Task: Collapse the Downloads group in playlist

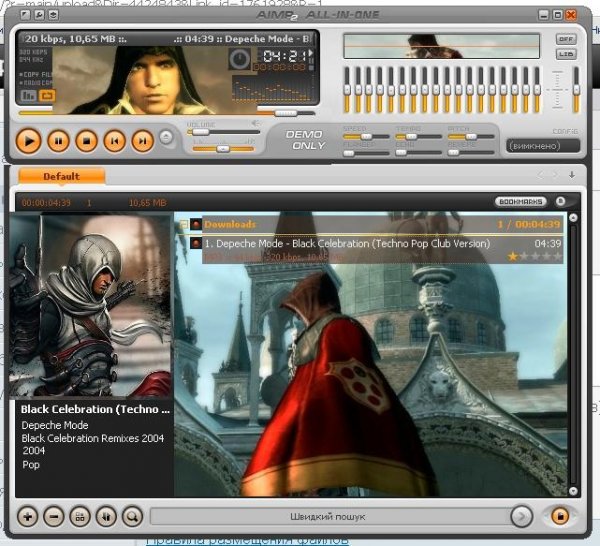Action: pos(183,224)
